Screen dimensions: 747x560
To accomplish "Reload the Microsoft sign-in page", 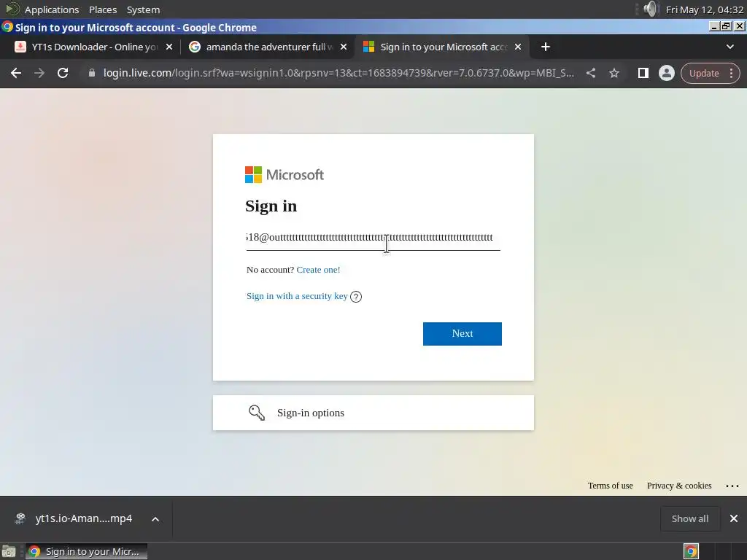I will [63, 73].
